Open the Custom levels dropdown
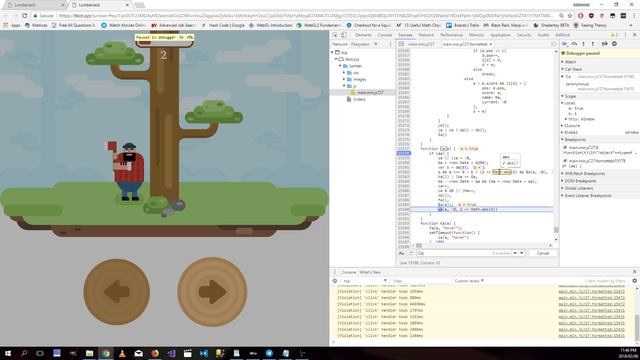Viewport: 640px width, 360px height. [x=469, y=281]
